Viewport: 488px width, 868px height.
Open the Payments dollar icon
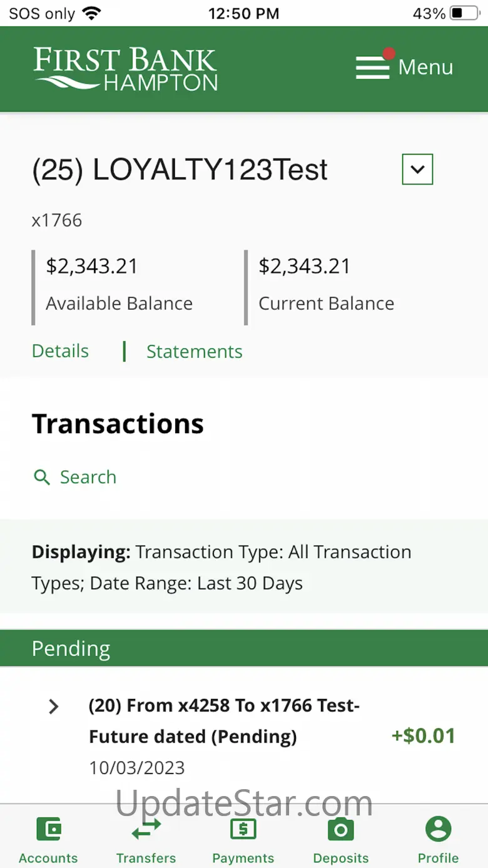(243, 830)
